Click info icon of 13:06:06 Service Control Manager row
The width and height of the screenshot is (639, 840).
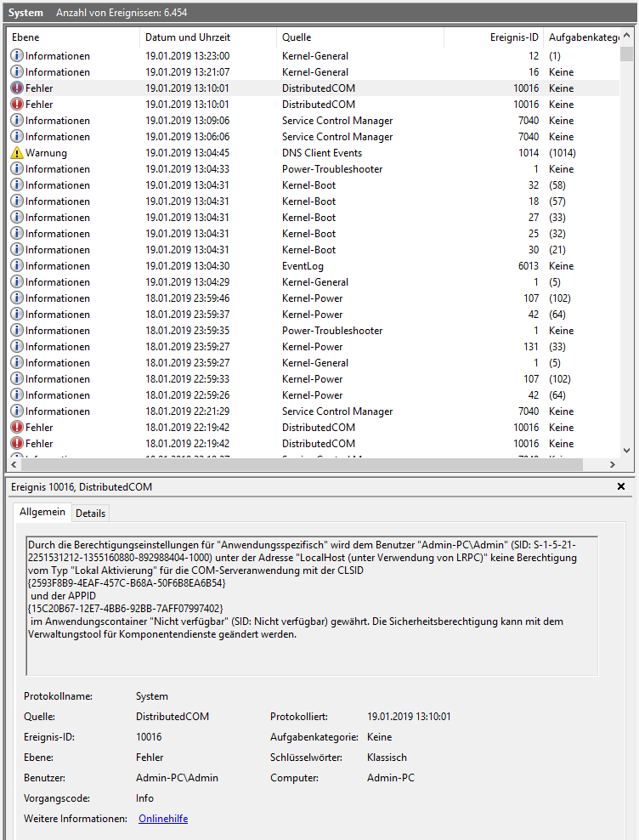coord(17,137)
